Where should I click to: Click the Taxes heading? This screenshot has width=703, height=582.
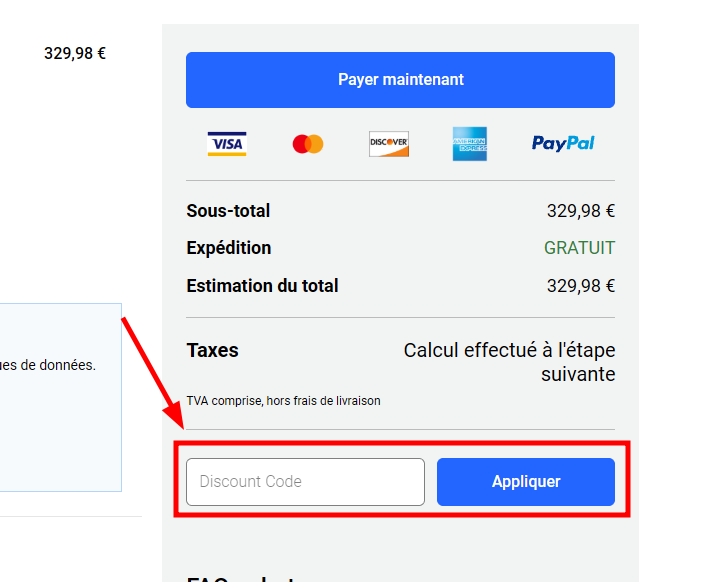212,351
